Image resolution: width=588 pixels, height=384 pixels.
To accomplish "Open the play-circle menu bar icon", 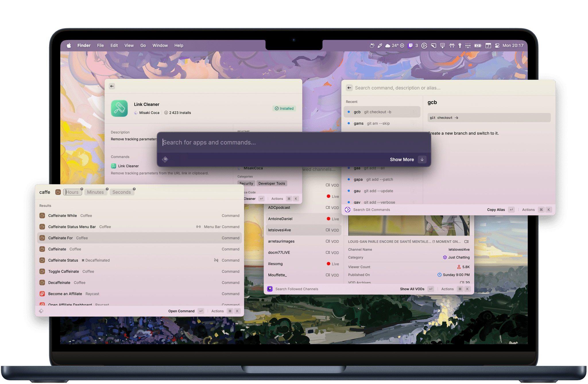I will 424,45.
